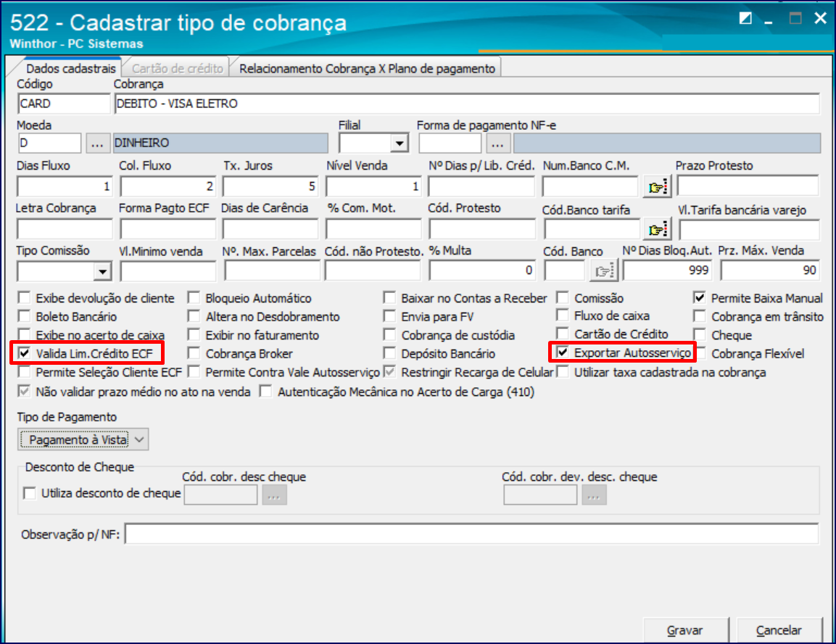Click the Vl.Minimo venda field
Image resolution: width=836 pixels, height=644 pixels.
click(167, 271)
